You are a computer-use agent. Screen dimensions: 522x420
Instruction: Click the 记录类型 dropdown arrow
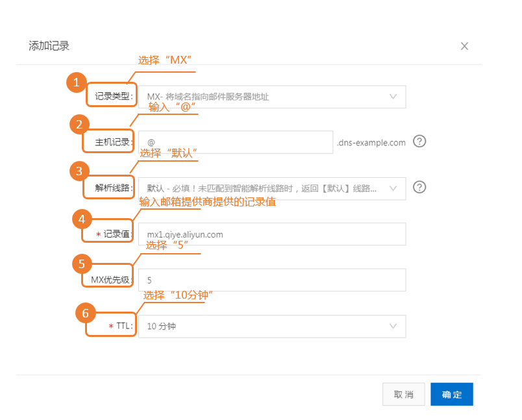(393, 97)
